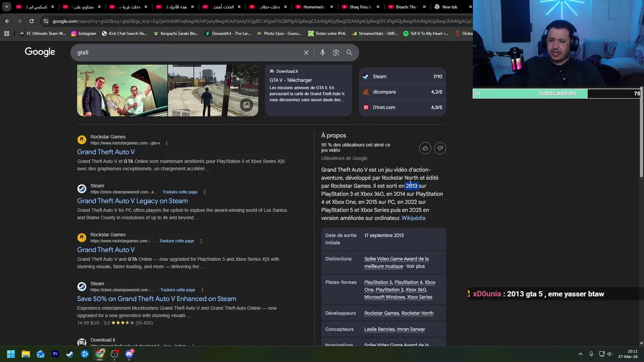Open FC Ultimate Team bookmark
Image resolution: width=644 pixels, height=362 pixels.
(43, 33)
